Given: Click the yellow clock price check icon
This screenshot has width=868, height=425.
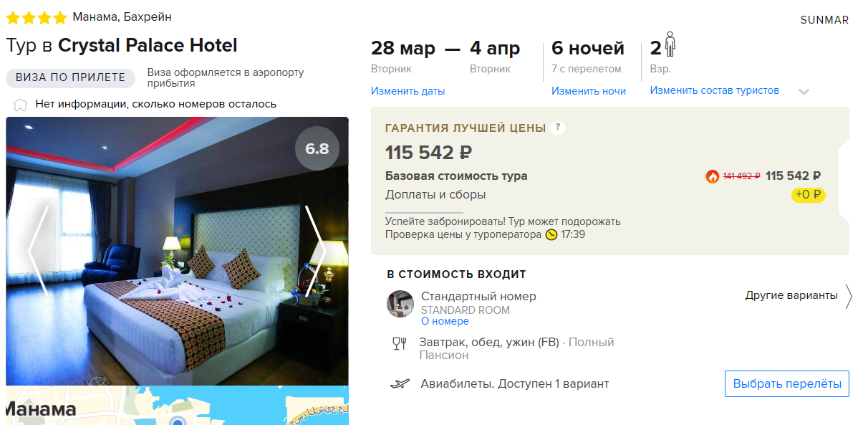Looking at the screenshot, I should coord(551,234).
